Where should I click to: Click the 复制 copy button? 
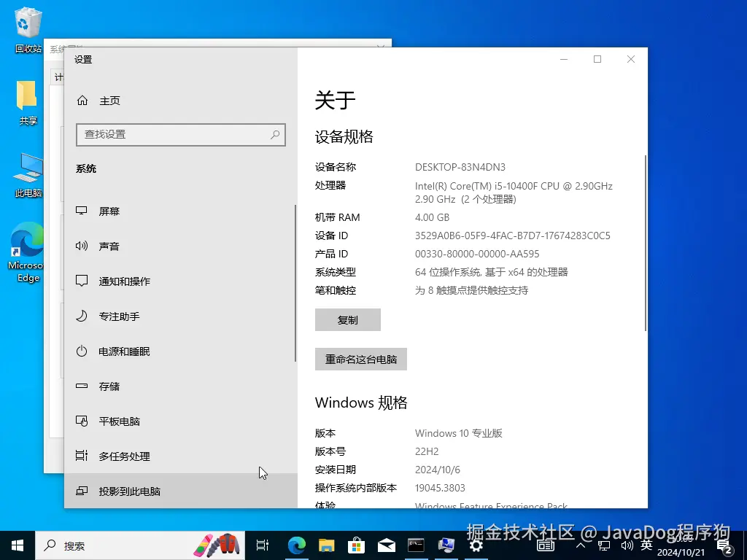pos(348,319)
